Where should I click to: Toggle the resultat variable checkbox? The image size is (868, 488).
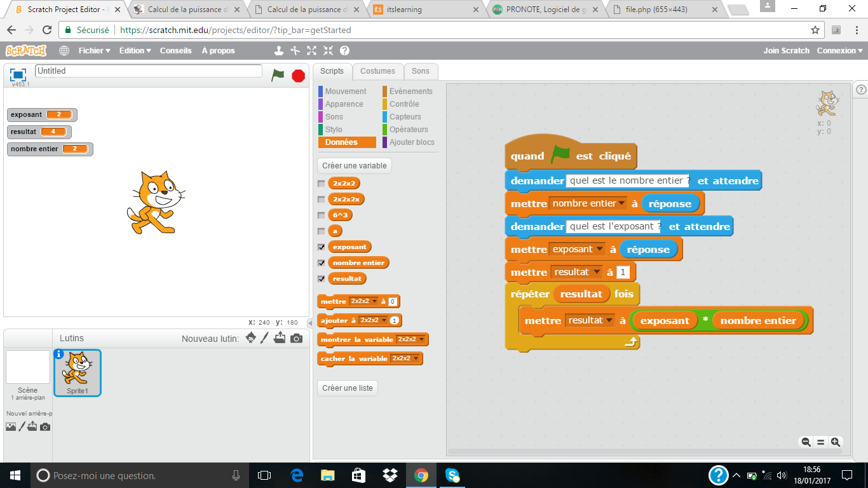pos(322,279)
